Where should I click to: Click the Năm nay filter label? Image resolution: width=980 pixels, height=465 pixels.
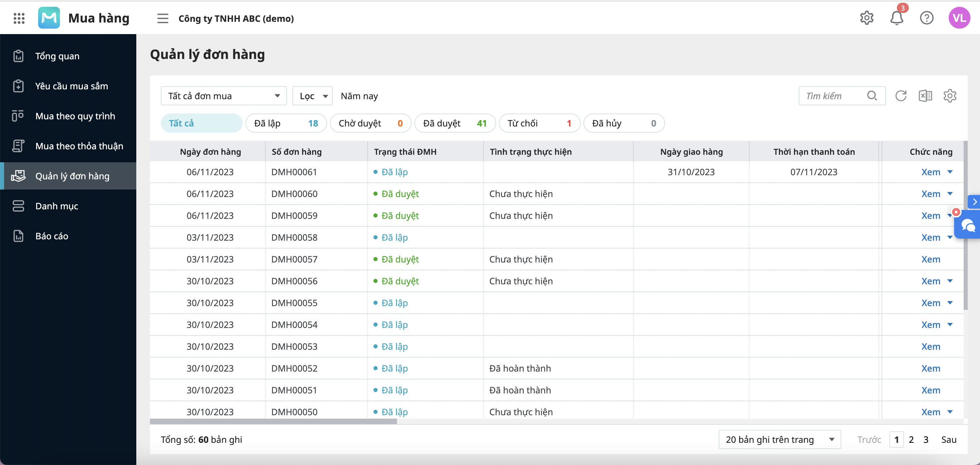[359, 96]
